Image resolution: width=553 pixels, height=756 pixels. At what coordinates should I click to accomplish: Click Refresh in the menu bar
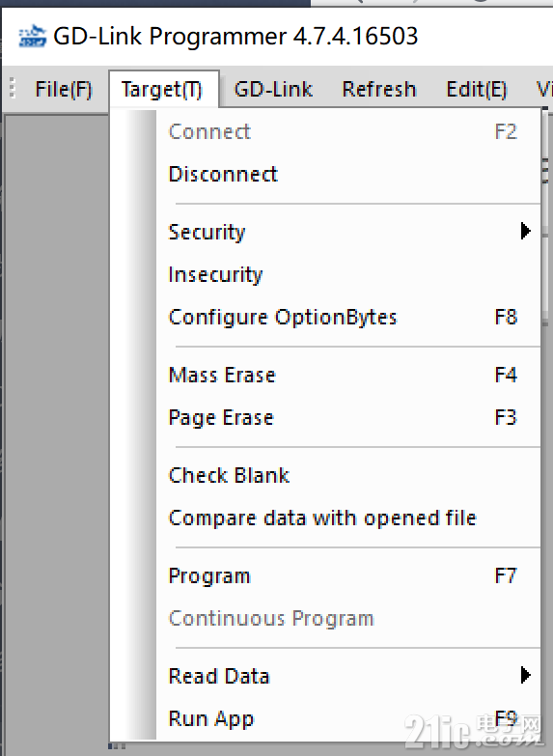[379, 89]
